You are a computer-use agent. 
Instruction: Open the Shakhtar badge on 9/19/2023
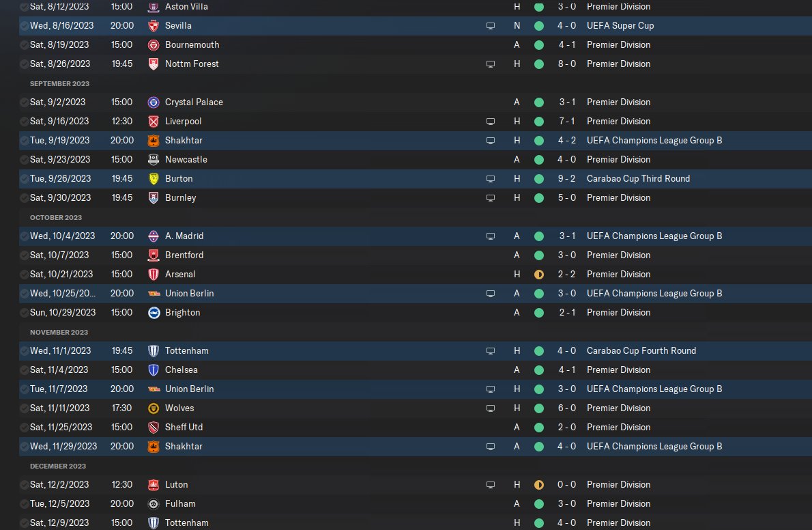click(x=154, y=141)
